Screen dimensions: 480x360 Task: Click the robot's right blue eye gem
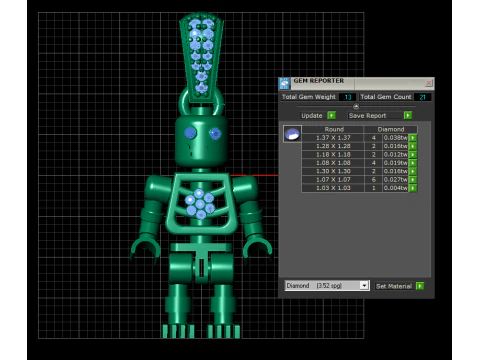click(215, 134)
